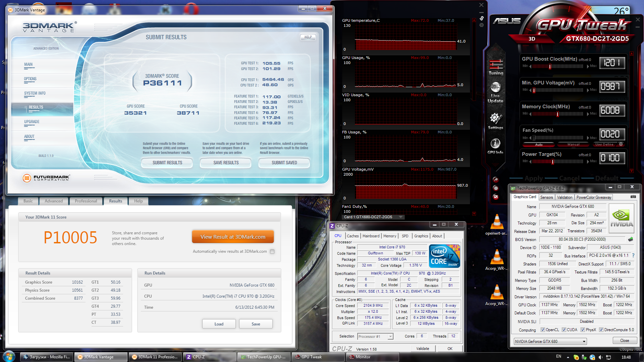
Task: Uncheck the CUDA checkbox in GPU-Z
Action: [564, 330]
